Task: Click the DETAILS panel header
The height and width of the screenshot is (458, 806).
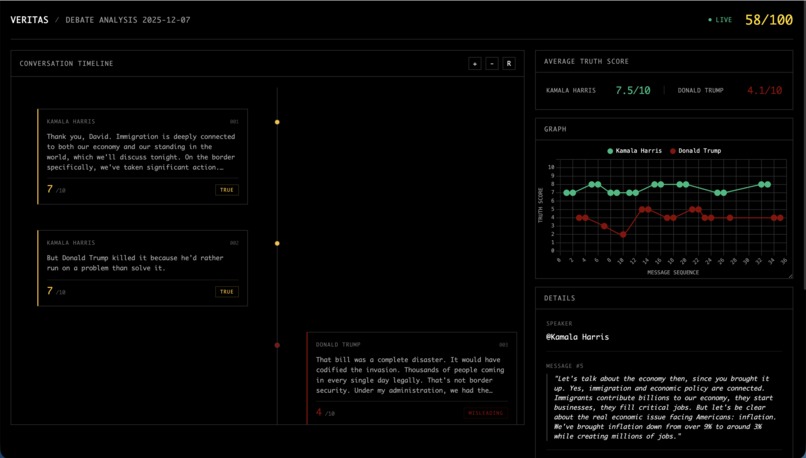Action: (559, 298)
